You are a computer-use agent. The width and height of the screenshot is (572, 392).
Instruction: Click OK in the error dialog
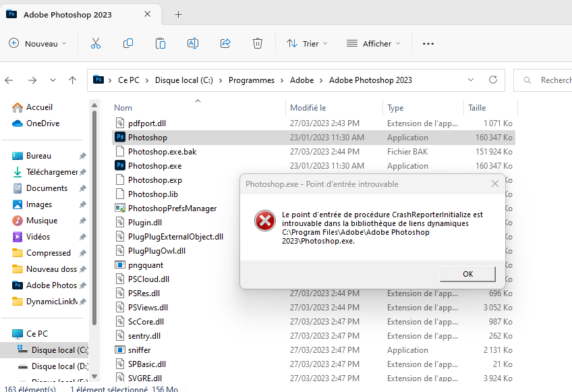click(467, 274)
